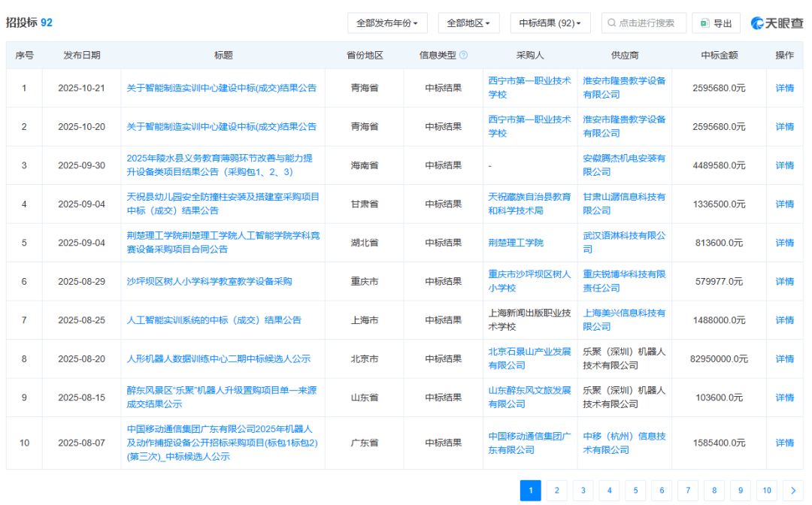The width and height of the screenshot is (812, 505).
Task: Go to page 5 in pagination
Action: tap(635, 490)
